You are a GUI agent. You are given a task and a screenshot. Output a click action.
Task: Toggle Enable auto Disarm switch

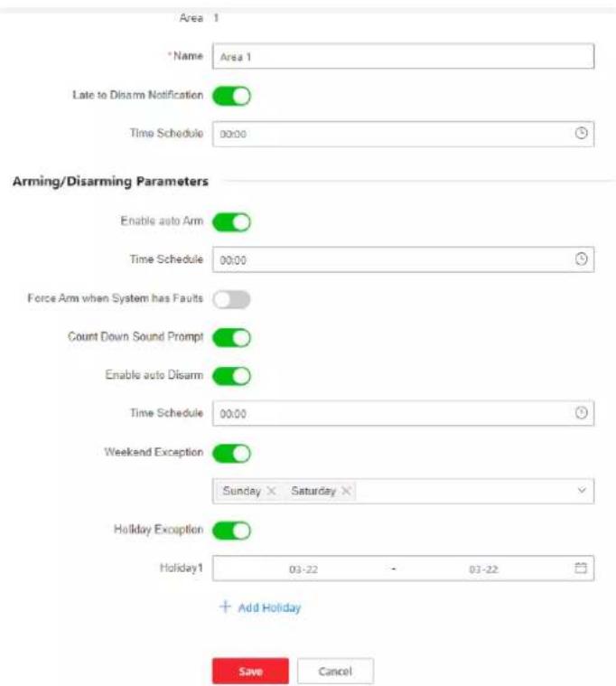point(231,376)
